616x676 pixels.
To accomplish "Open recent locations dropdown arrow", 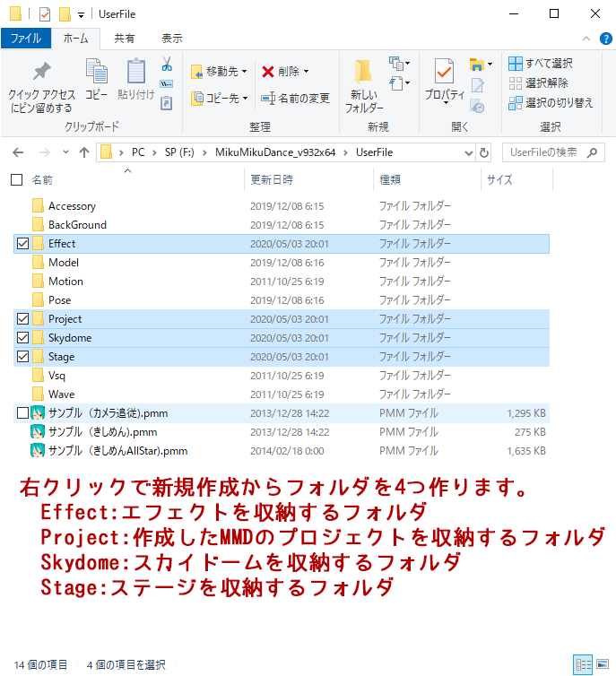I will click(65, 152).
